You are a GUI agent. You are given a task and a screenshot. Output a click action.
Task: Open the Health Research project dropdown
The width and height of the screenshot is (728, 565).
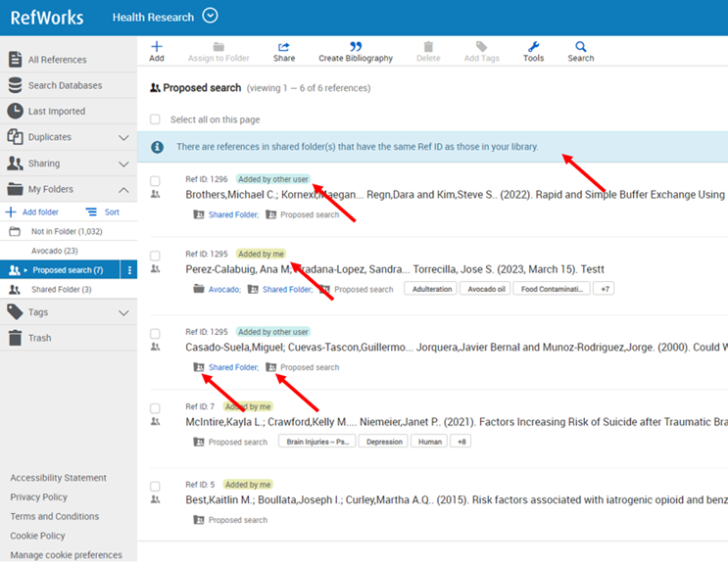210,16
